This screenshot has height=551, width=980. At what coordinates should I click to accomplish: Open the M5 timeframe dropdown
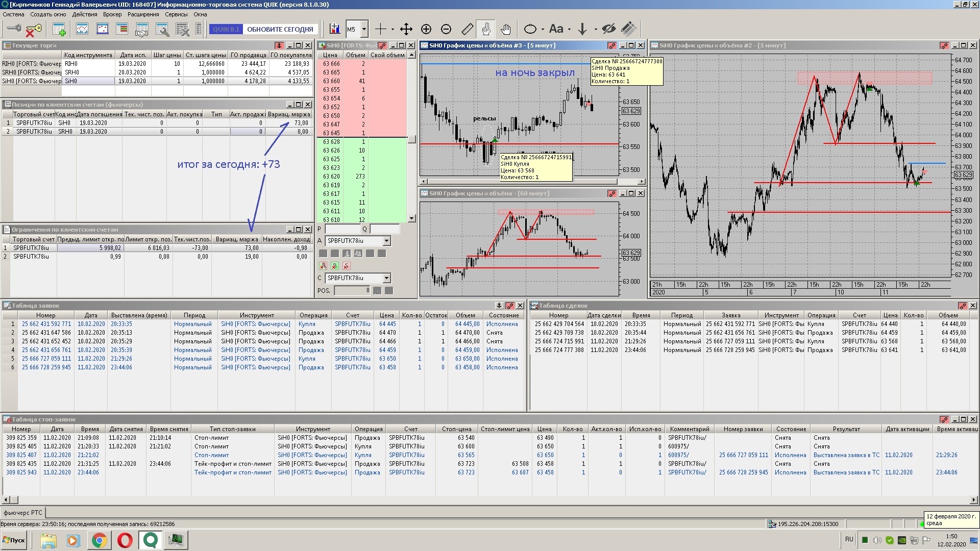[x=364, y=29]
